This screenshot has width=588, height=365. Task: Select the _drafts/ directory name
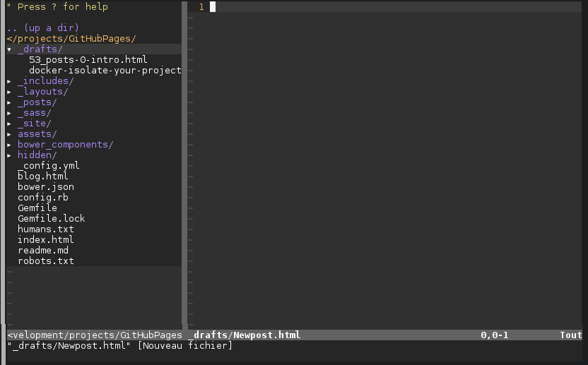[40, 49]
